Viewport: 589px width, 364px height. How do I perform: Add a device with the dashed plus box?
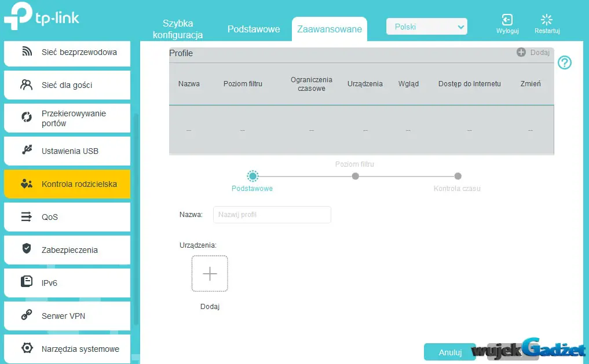pos(210,274)
